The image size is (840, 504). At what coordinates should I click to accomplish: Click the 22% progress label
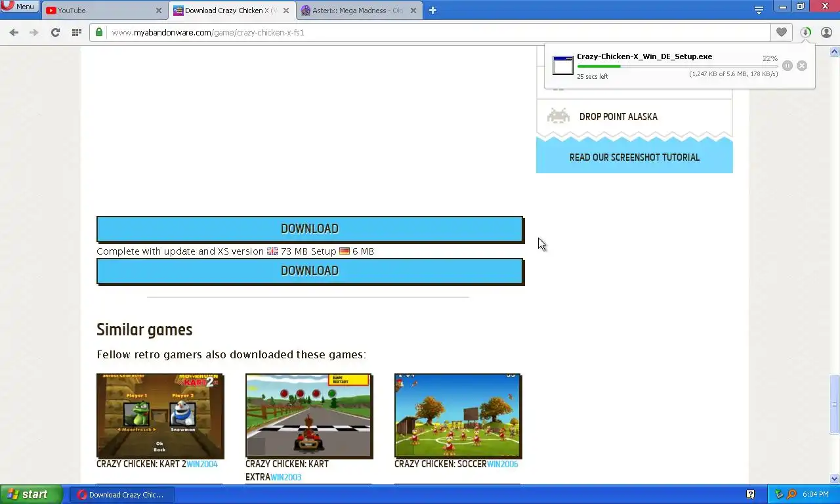click(x=770, y=58)
